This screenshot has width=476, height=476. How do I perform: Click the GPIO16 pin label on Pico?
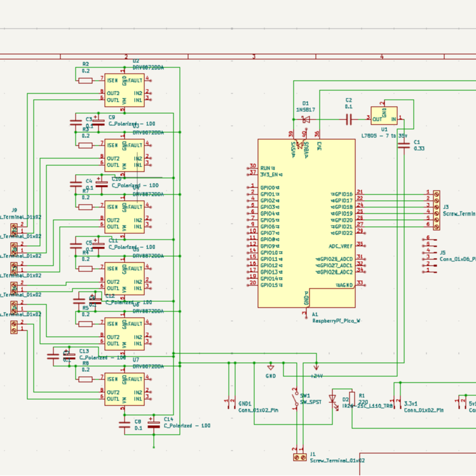(342, 194)
